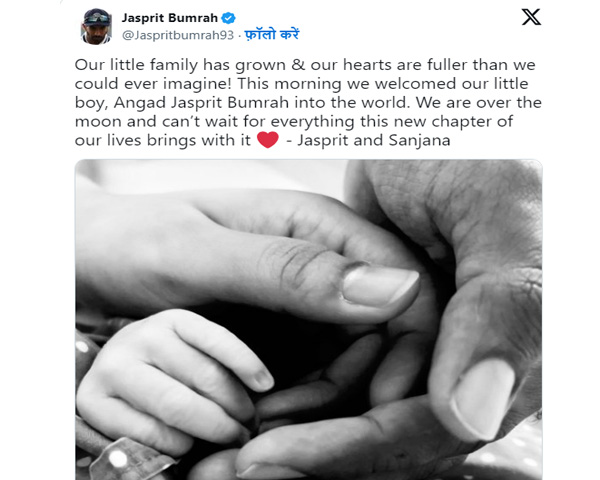The image size is (600, 480).
Task: Open Jasprit Bumrah's profile avatar
Action: tap(96, 26)
